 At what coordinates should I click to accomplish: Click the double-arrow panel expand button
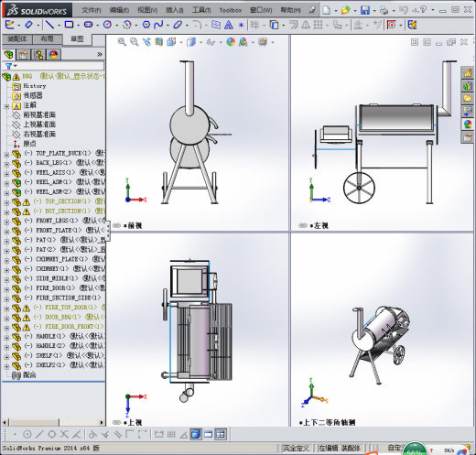tap(100, 54)
